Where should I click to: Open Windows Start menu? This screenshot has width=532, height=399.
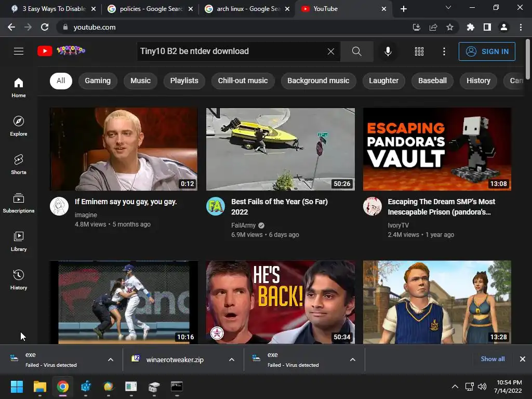tap(17, 387)
